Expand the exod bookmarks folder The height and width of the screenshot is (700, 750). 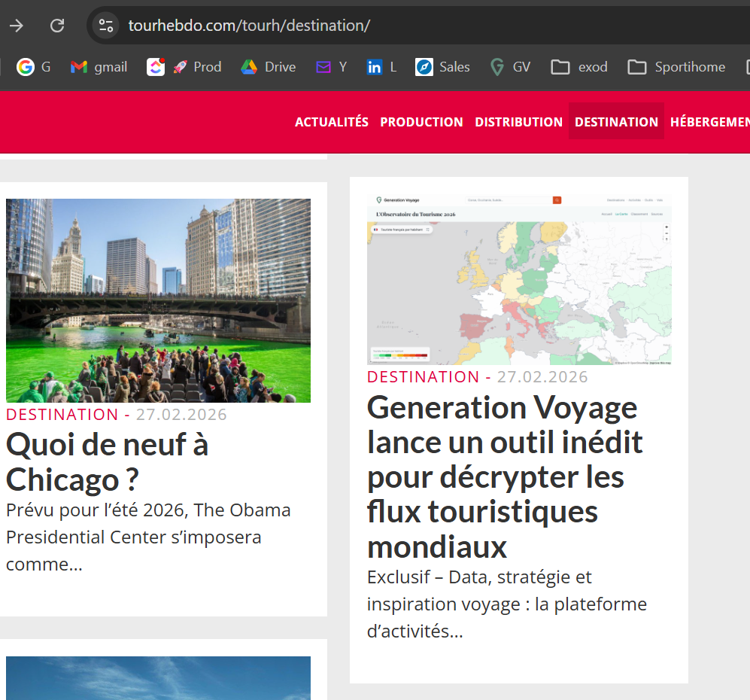[579, 67]
